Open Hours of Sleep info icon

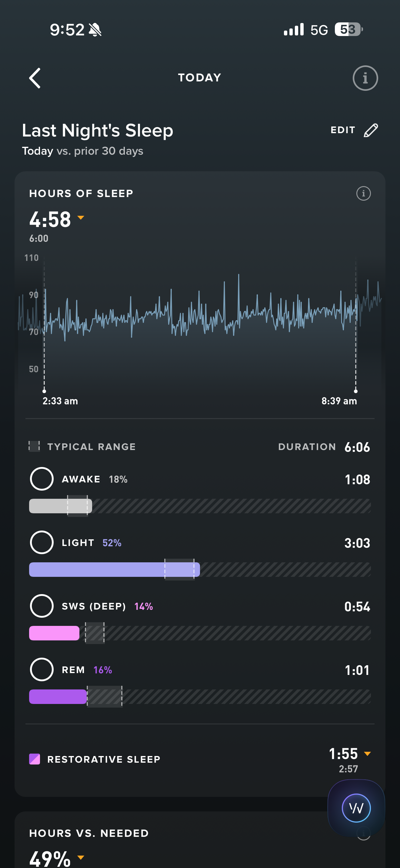click(363, 193)
